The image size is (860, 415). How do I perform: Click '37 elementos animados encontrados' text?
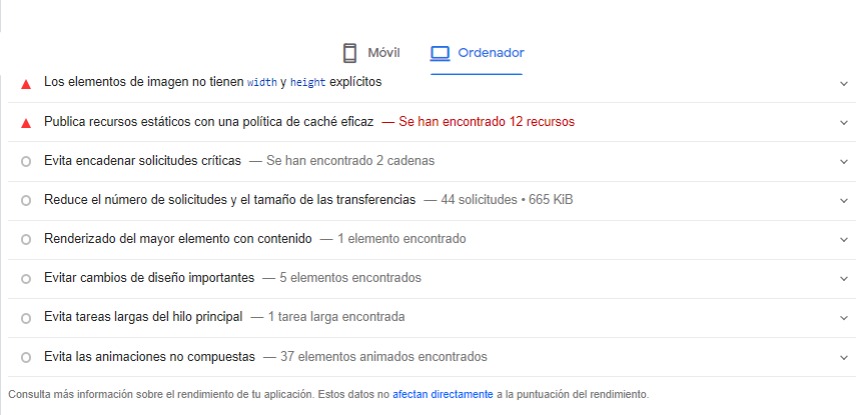click(383, 357)
